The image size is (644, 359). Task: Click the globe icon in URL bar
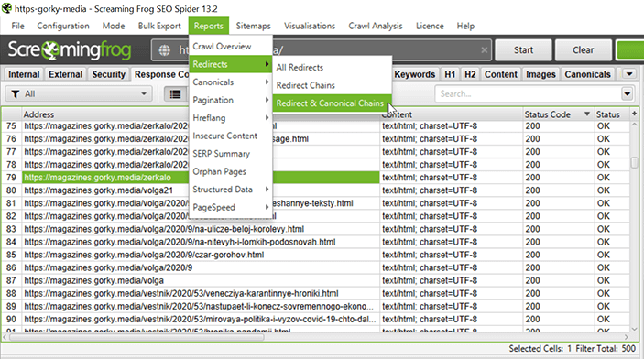tap(165, 50)
